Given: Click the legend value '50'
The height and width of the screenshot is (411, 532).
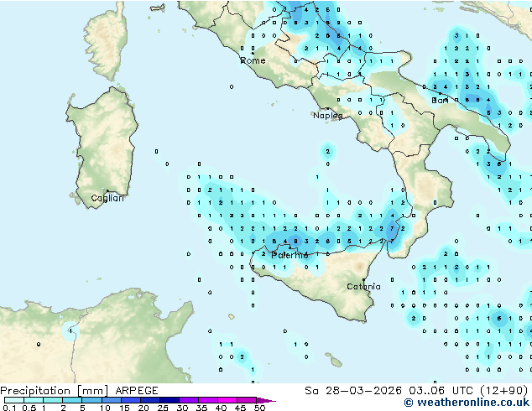Looking at the screenshot, I should [259, 408].
